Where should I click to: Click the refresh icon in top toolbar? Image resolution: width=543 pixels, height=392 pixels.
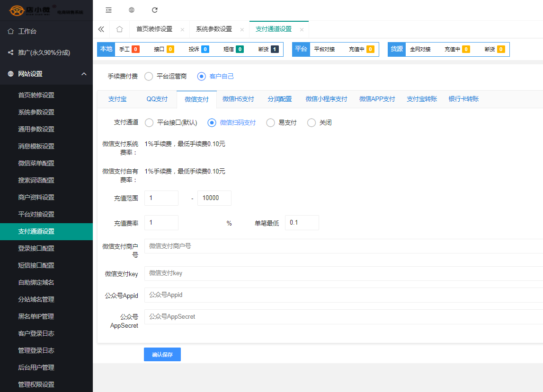(155, 10)
